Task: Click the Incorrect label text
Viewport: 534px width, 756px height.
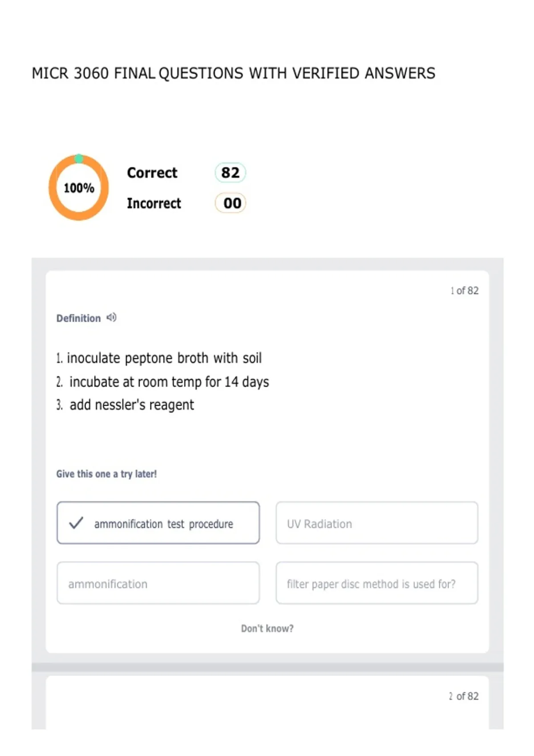Action: pos(154,203)
